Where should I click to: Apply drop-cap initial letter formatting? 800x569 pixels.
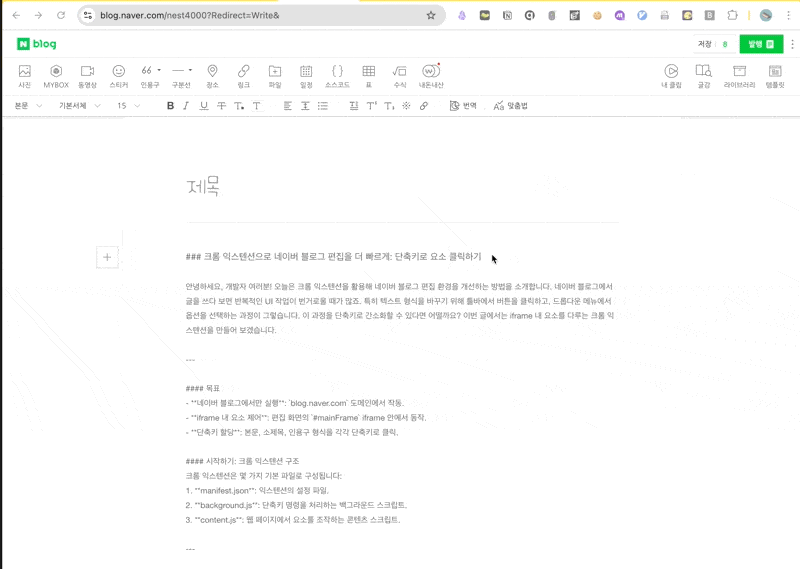point(354,106)
